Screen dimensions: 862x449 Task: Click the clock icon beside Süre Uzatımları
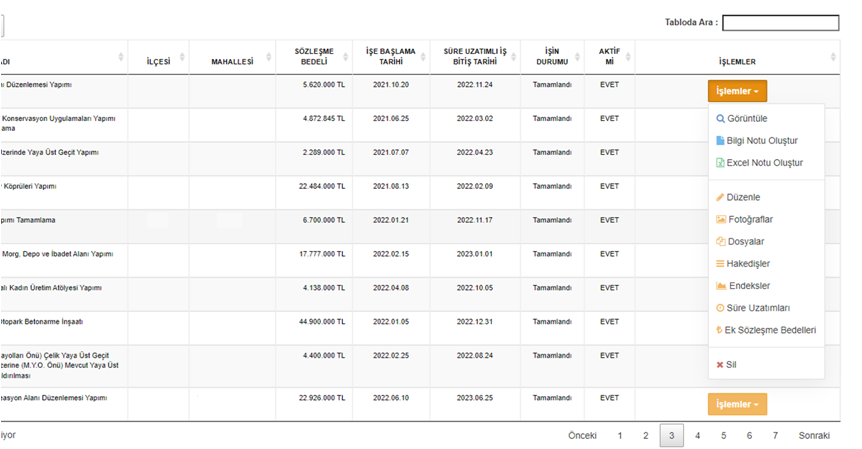(x=721, y=307)
